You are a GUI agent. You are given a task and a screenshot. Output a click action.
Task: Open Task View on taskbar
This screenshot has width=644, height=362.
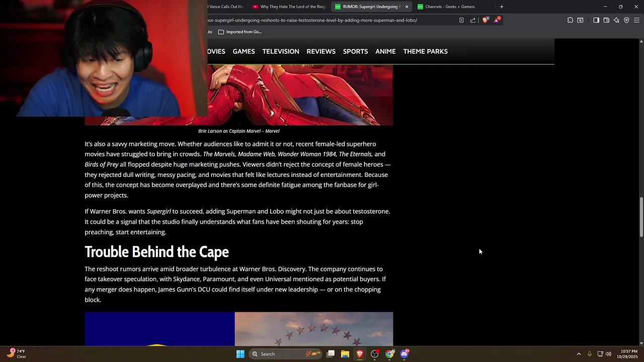point(331,354)
